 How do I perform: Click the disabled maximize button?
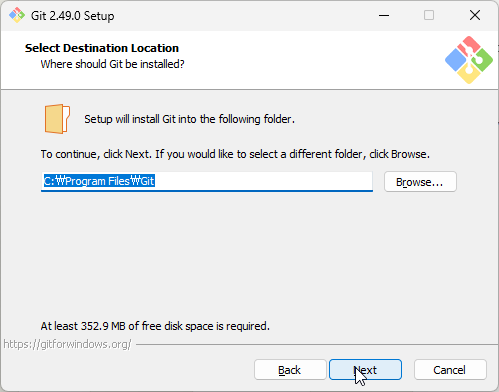pyautogui.click(x=429, y=15)
